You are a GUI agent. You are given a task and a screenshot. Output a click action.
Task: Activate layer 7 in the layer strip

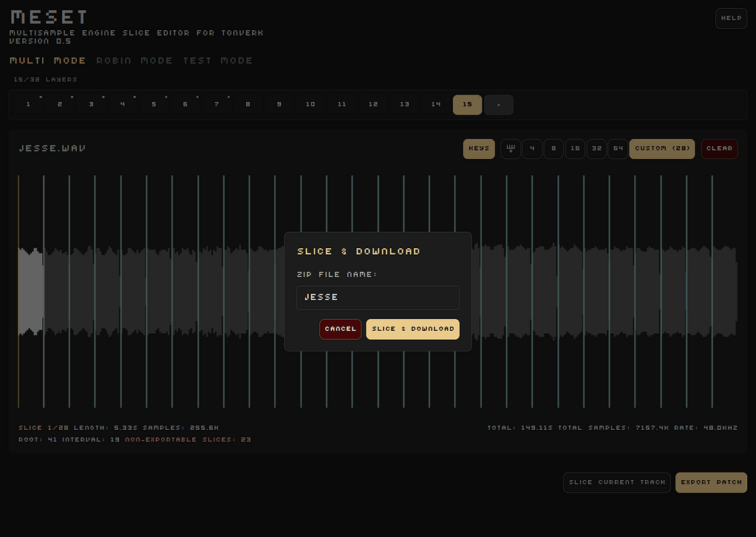coord(216,104)
